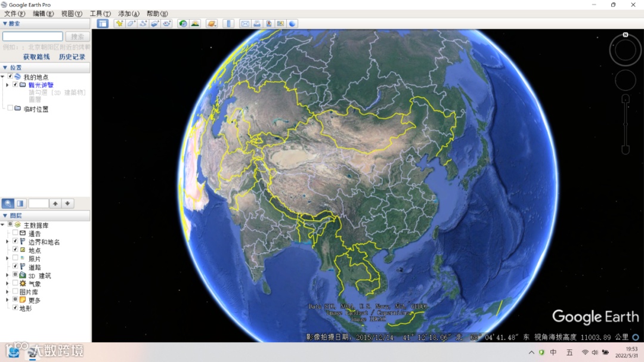Start Record a Tour tool
Image resolution: width=644 pixels, height=362 pixels.
[167, 24]
